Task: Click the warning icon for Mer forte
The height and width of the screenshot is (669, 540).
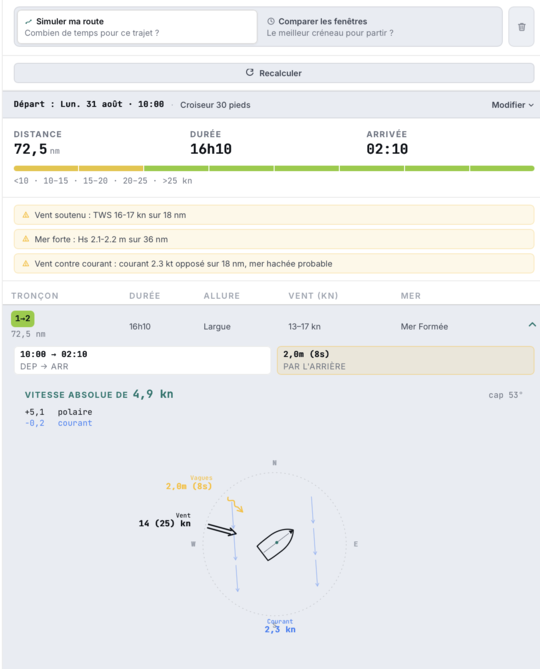Action: [26, 239]
